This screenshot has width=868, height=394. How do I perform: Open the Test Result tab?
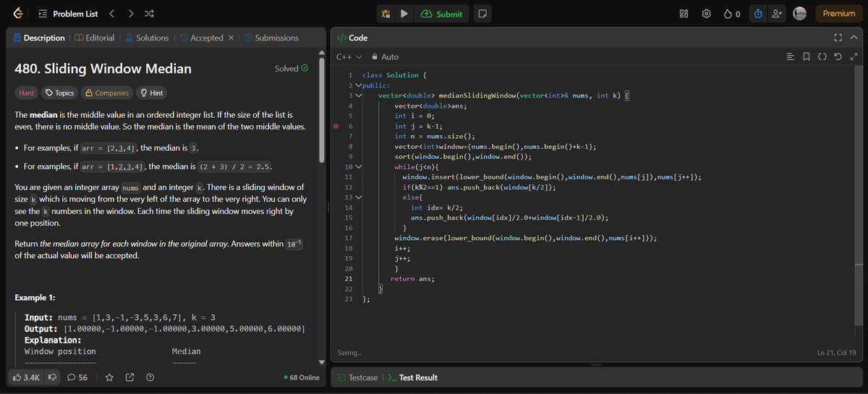413,377
